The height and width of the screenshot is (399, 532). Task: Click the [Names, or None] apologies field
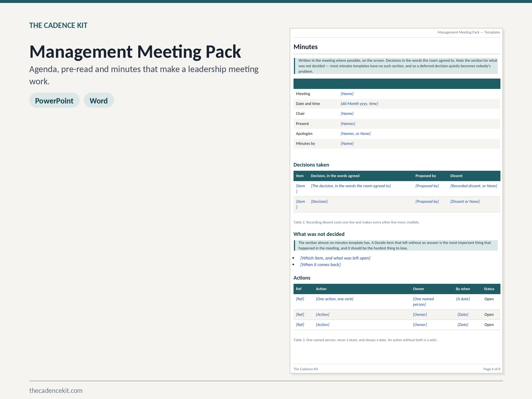(355, 134)
